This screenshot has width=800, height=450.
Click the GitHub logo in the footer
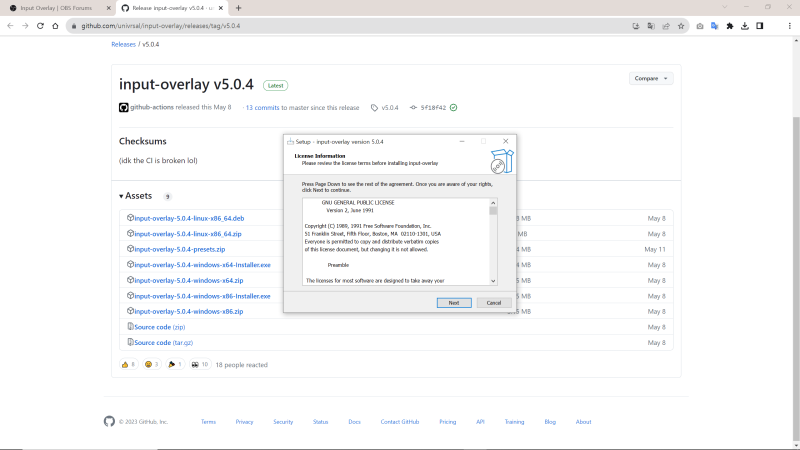tap(109, 421)
